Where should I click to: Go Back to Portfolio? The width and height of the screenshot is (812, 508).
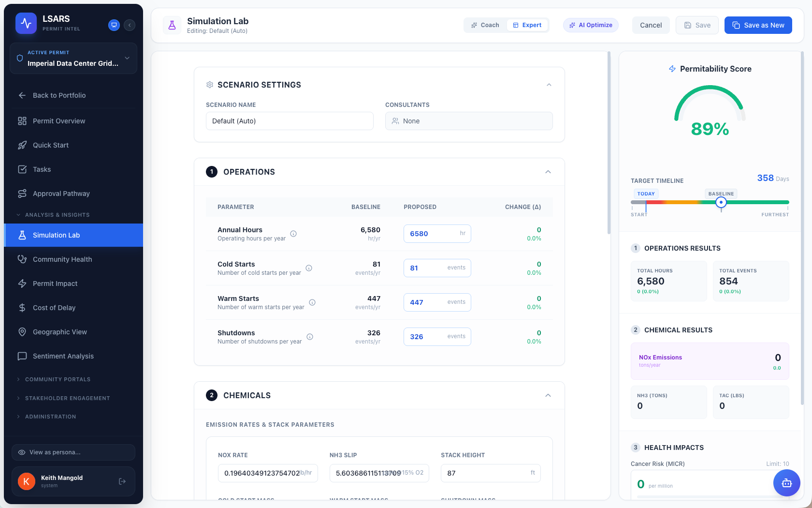[73, 95]
